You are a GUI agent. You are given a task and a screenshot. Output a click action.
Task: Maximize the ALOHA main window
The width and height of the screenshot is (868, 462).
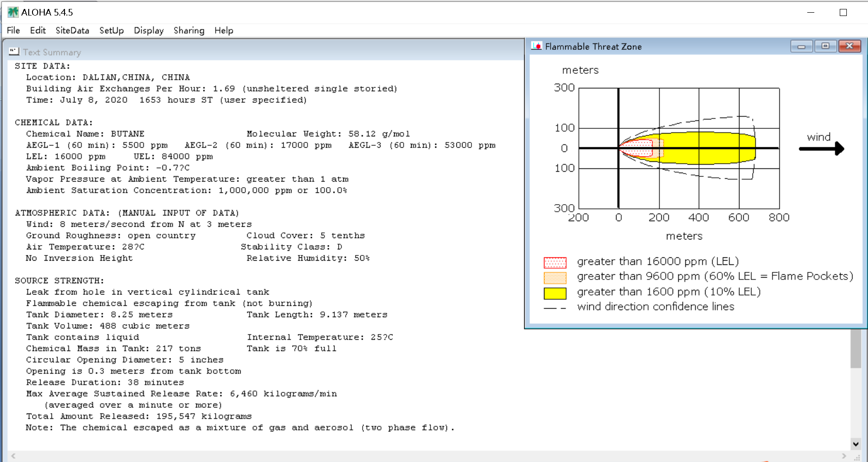[843, 13]
